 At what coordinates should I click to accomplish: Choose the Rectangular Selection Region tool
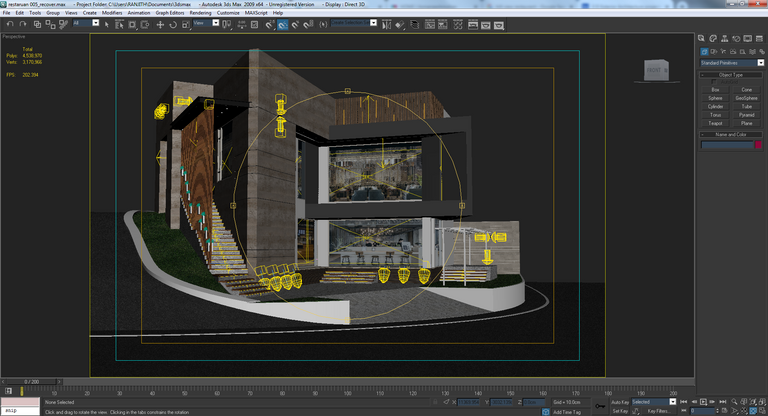pyautogui.click(x=132, y=24)
